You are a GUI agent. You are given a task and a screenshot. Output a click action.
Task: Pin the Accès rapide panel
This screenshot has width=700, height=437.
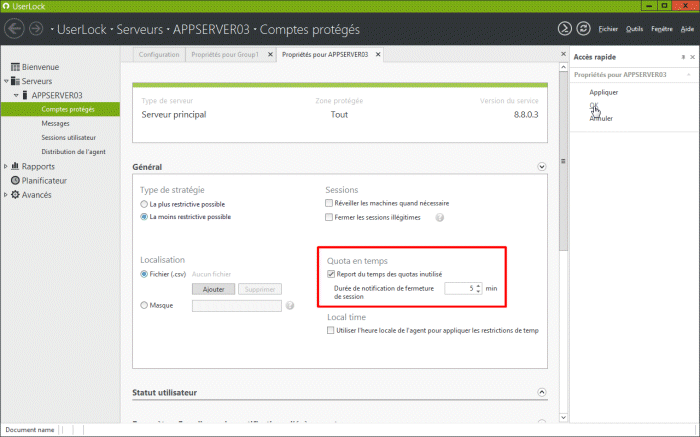tap(683, 57)
